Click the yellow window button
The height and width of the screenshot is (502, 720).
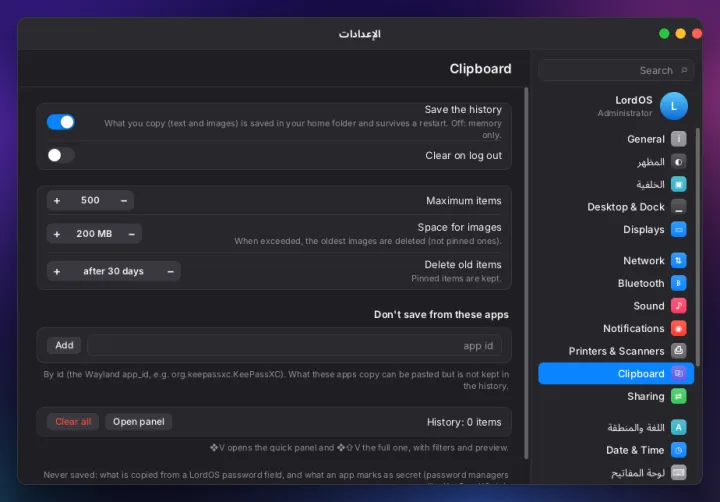(x=681, y=34)
